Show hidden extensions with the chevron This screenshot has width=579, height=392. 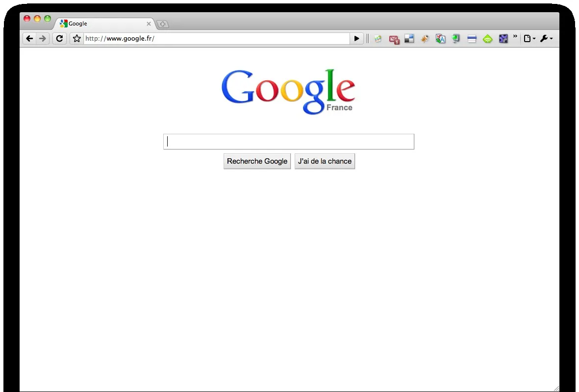pos(515,36)
